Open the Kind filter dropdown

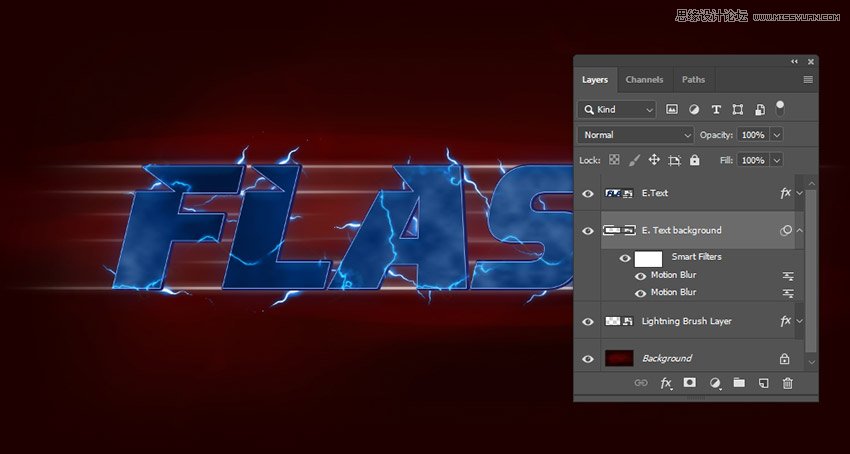coord(617,109)
